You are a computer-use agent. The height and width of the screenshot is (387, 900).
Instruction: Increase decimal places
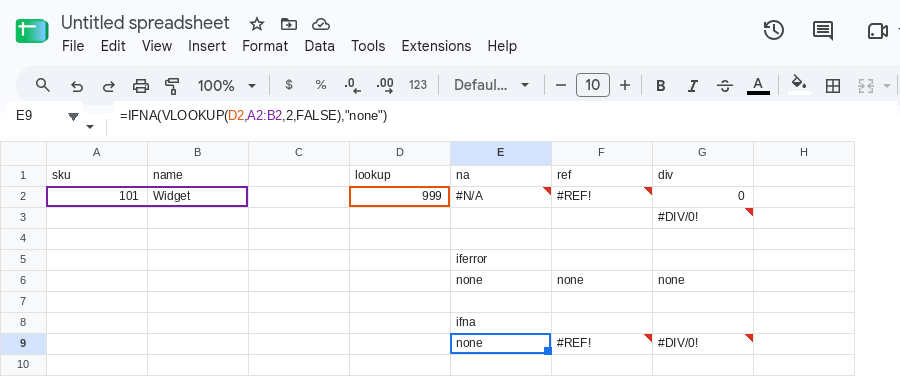coord(385,86)
